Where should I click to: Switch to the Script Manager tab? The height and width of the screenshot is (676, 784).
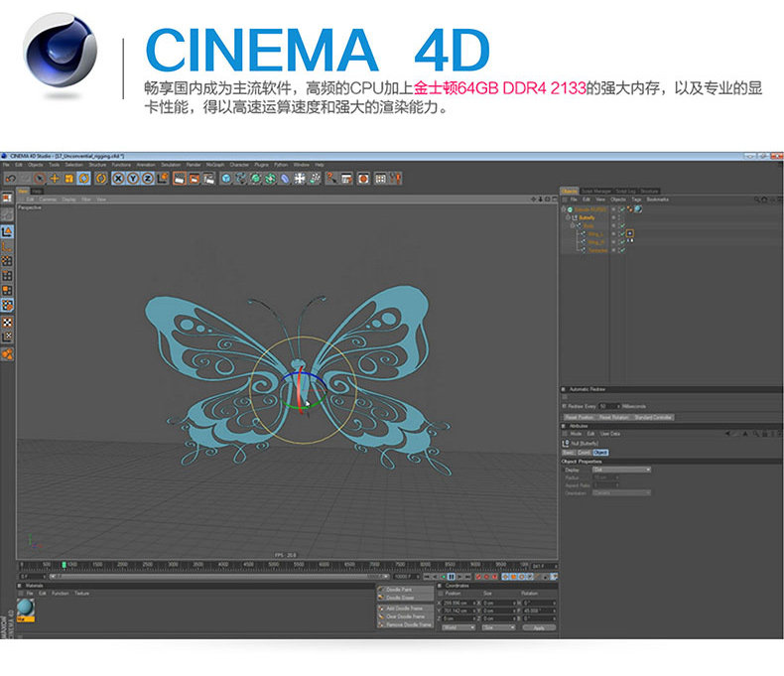click(x=596, y=191)
